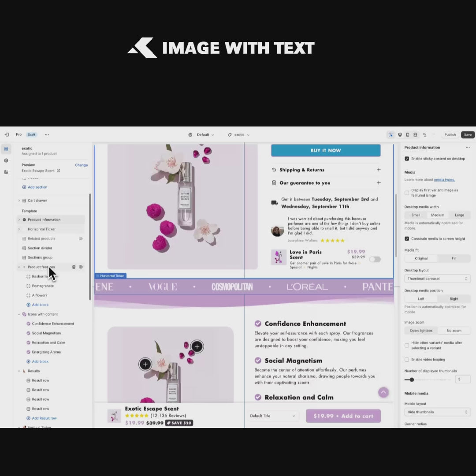Switch to desktop preview icon
Viewport: 476px width, 476px height.
[400, 135]
